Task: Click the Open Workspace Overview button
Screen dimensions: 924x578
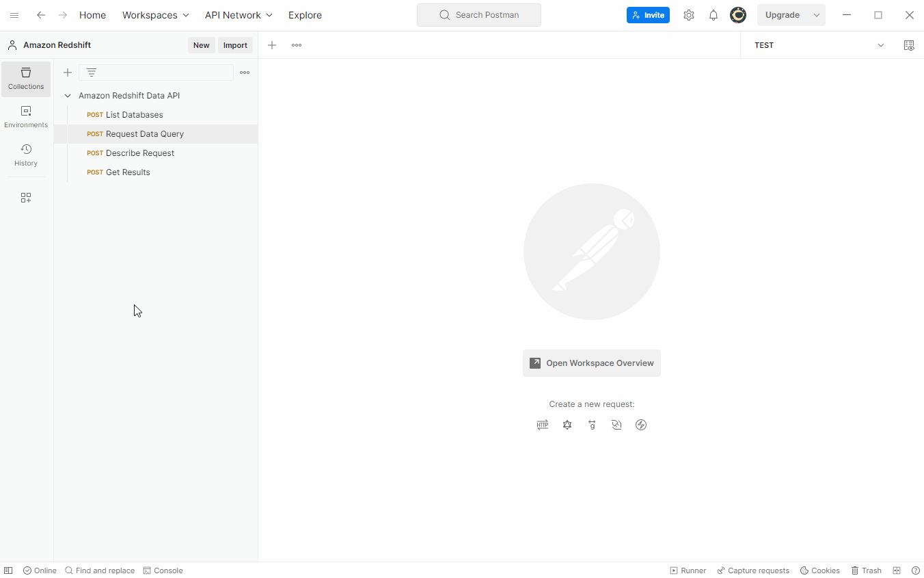Action: click(x=592, y=363)
